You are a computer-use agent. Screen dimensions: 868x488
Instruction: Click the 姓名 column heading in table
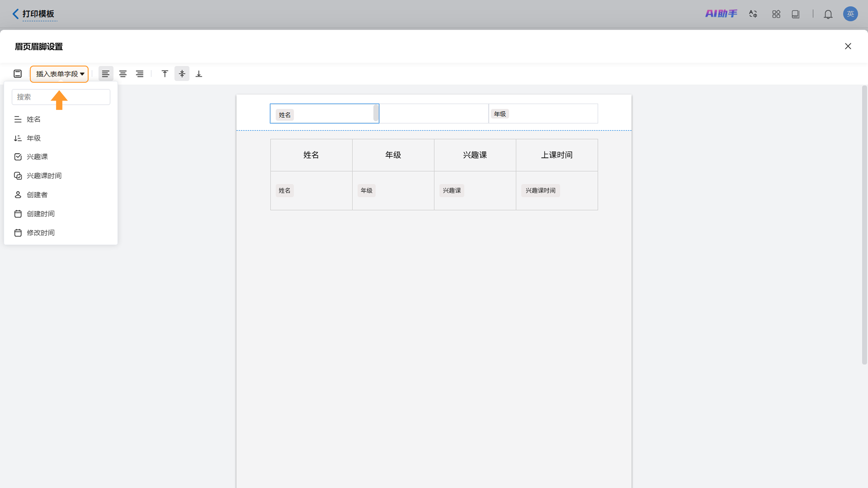click(311, 155)
